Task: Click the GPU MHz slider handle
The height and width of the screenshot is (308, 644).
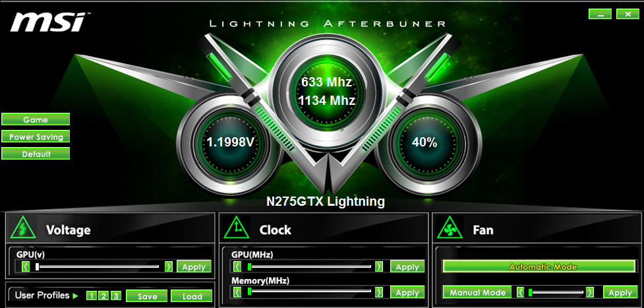Action: pos(249,267)
